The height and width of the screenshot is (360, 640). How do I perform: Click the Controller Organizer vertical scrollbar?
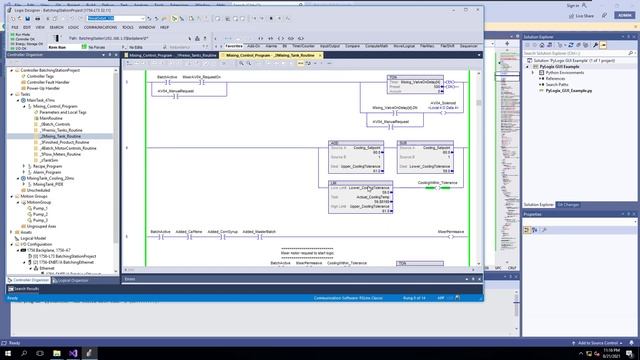click(116, 170)
